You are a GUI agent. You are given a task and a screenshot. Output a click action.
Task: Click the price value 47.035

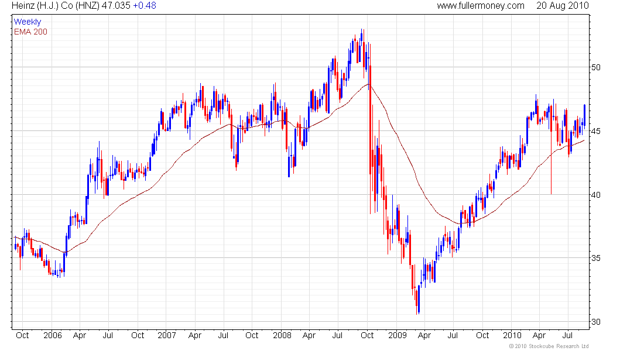pos(117,6)
